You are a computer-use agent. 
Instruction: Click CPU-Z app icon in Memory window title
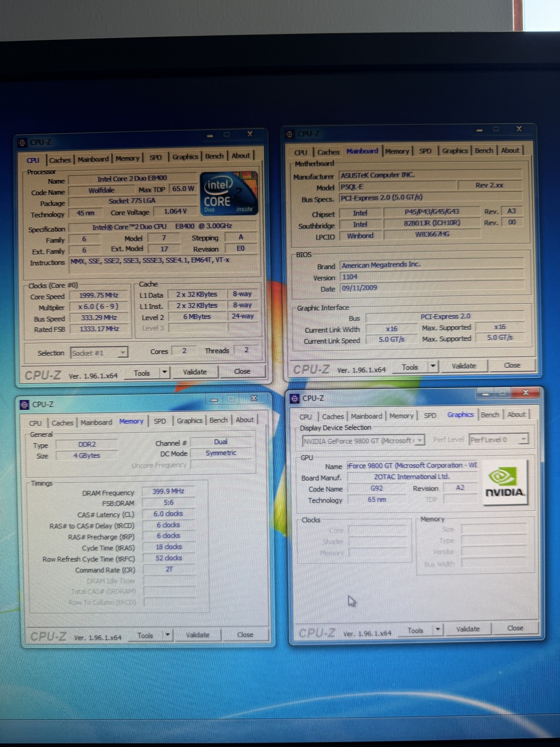click(x=25, y=405)
